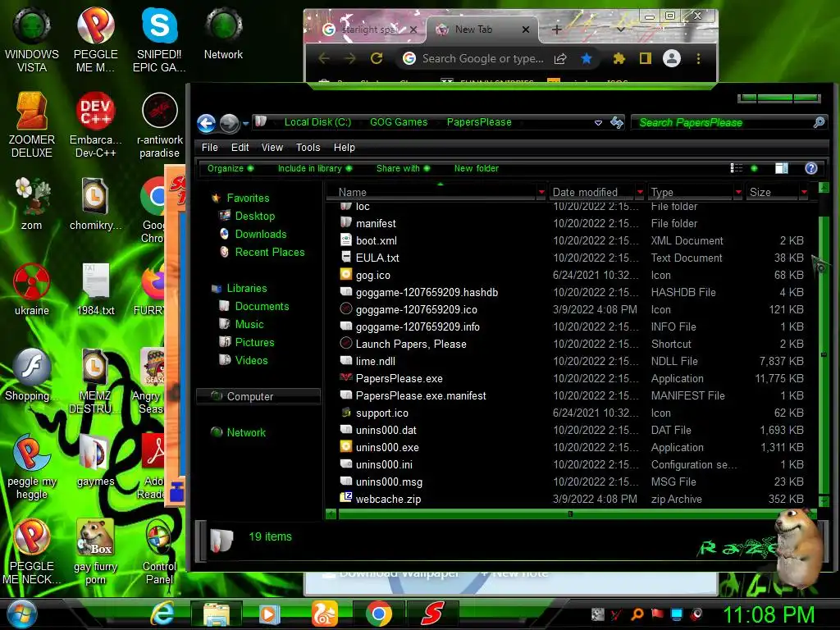The height and width of the screenshot is (630, 840).
Task: Select the webcache.zip archive icon
Action: [346, 498]
